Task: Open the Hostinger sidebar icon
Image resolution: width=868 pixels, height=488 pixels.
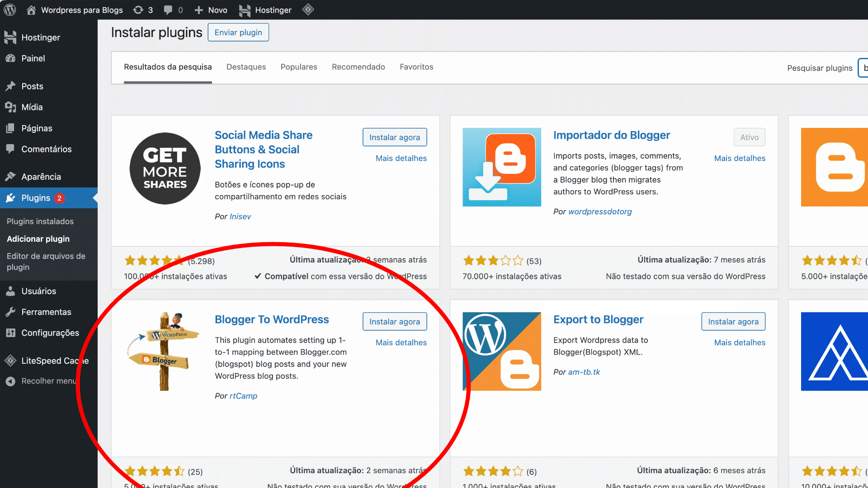Action: click(x=10, y=38)
